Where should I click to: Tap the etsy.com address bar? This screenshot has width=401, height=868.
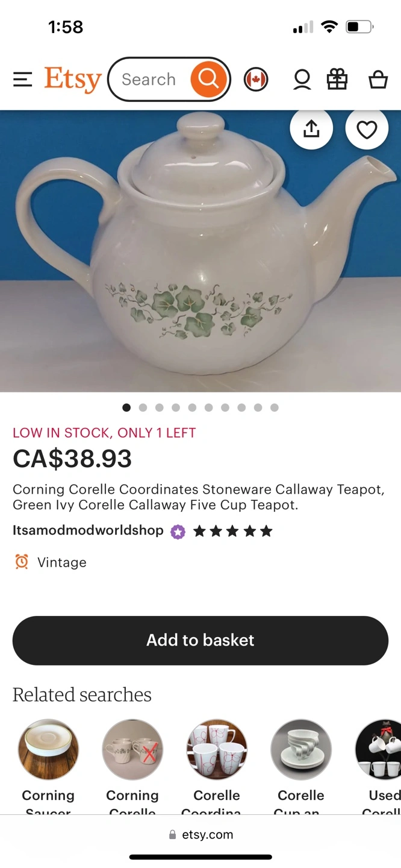200,835
